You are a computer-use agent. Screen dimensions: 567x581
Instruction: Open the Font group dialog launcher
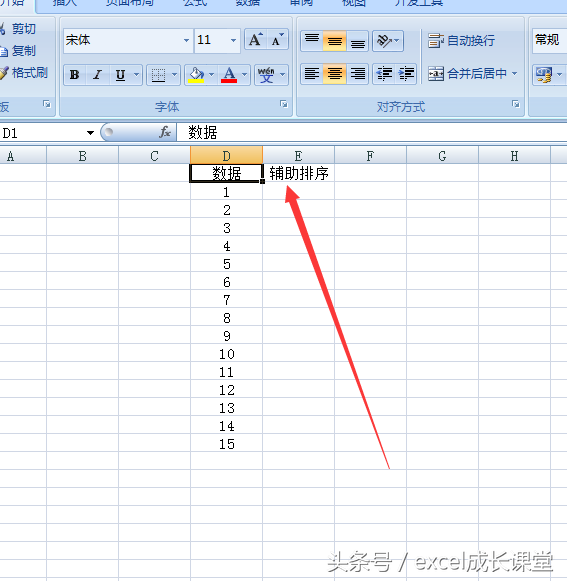(x=284, y=104)
